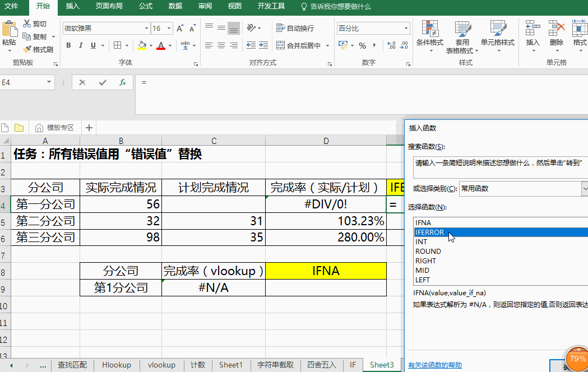Open the 有关该函数的帮助 help link
The height and width of the screenshot is (372, 588).
[435, 365]
